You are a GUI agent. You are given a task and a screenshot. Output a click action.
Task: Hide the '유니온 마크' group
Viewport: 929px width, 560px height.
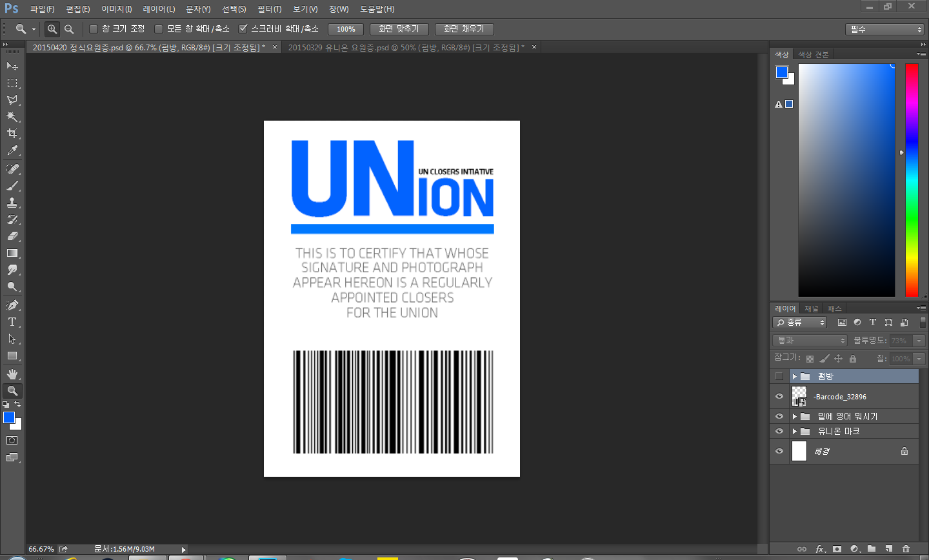pyautogui.click(x=779, y=431)
